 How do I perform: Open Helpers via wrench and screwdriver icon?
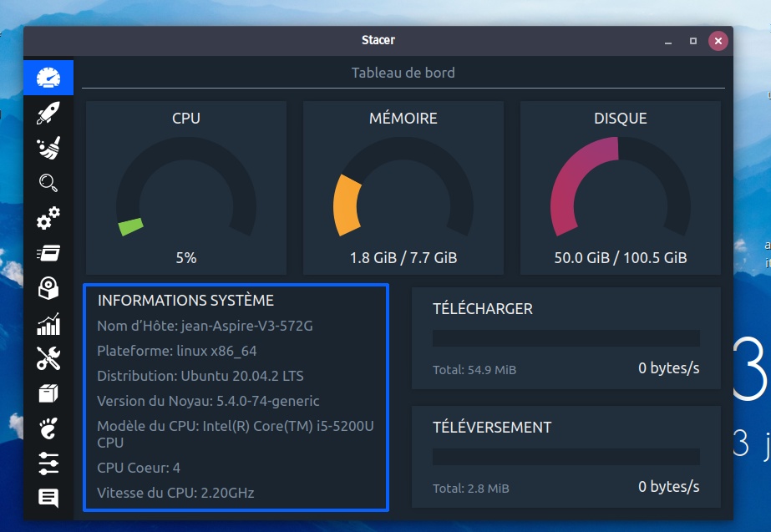(x=48, y=358)
